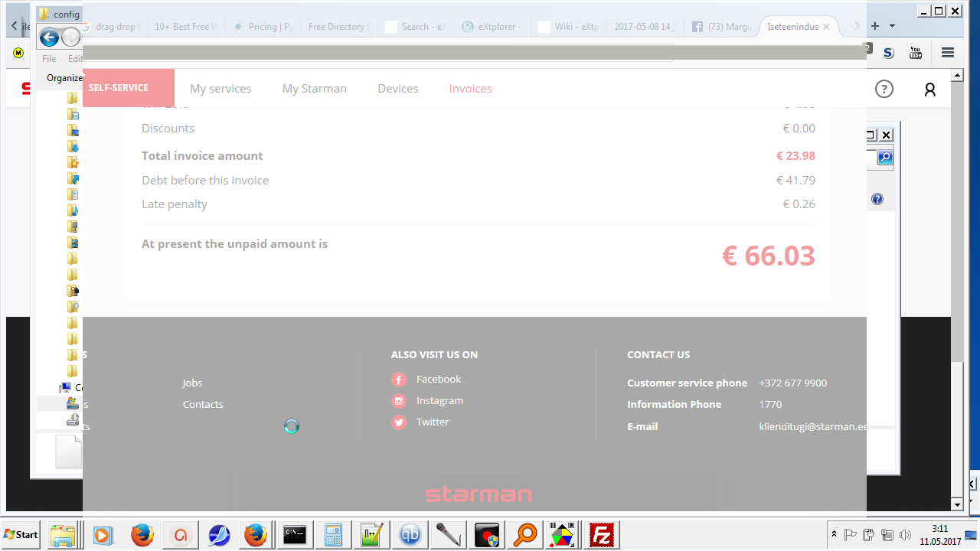This screenshot has width=980, height=551.
Task: Open FileZilla from the taskbar
Action: point(602,535)
